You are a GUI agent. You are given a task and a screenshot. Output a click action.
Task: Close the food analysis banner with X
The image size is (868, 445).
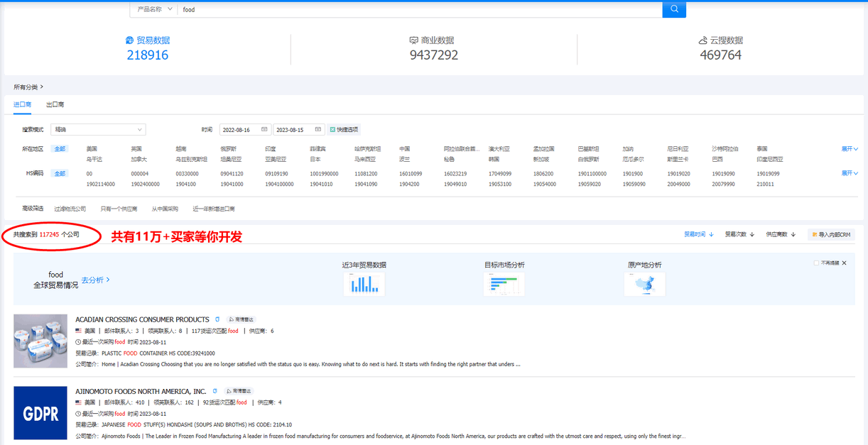click(844, 263)
